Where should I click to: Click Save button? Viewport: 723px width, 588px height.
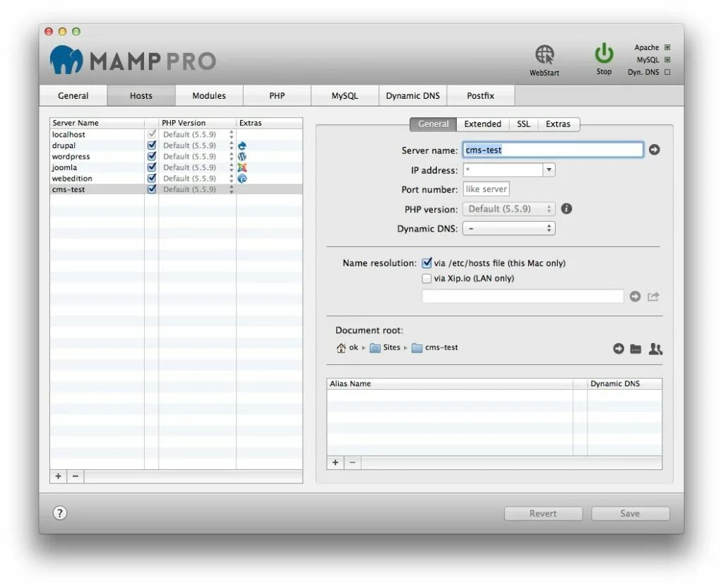tap(630, 513)
